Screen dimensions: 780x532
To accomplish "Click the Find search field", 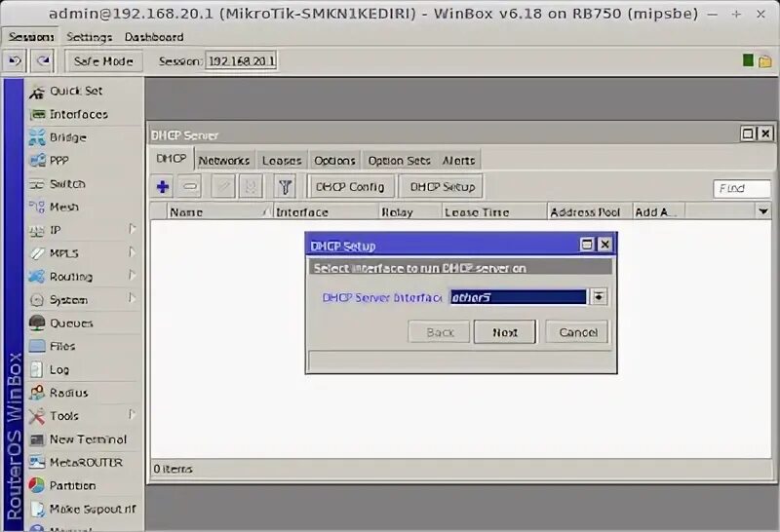I will [742, 188].
